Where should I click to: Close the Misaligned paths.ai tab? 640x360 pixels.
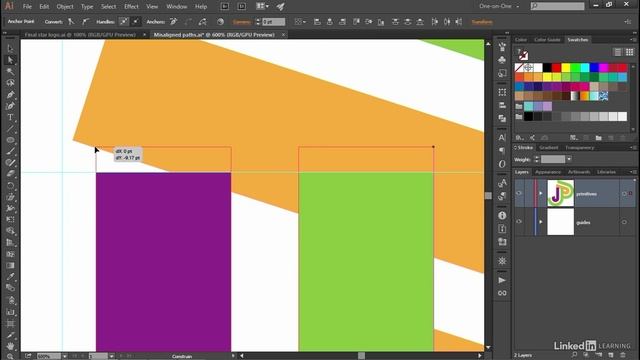click(283, 35)
